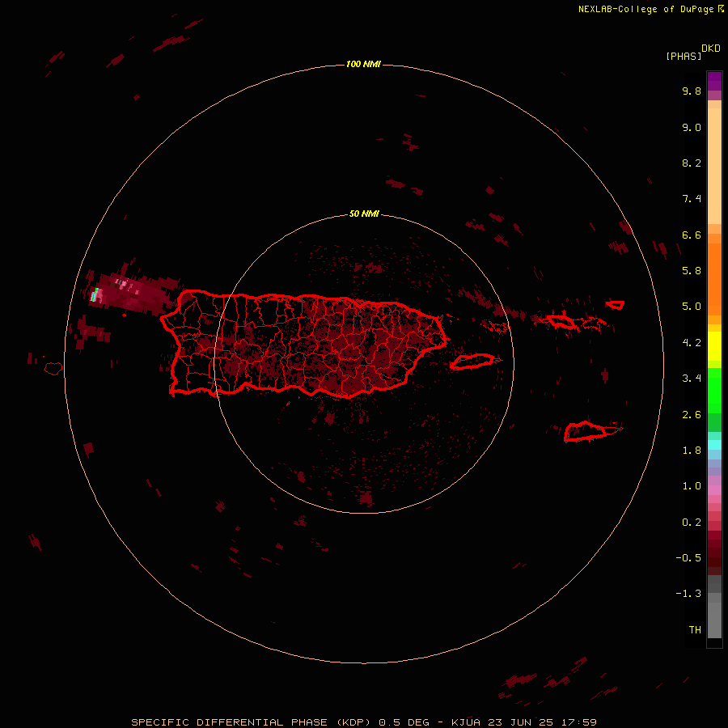Pick the purple swatch at top of color bar

pos(714,81)
